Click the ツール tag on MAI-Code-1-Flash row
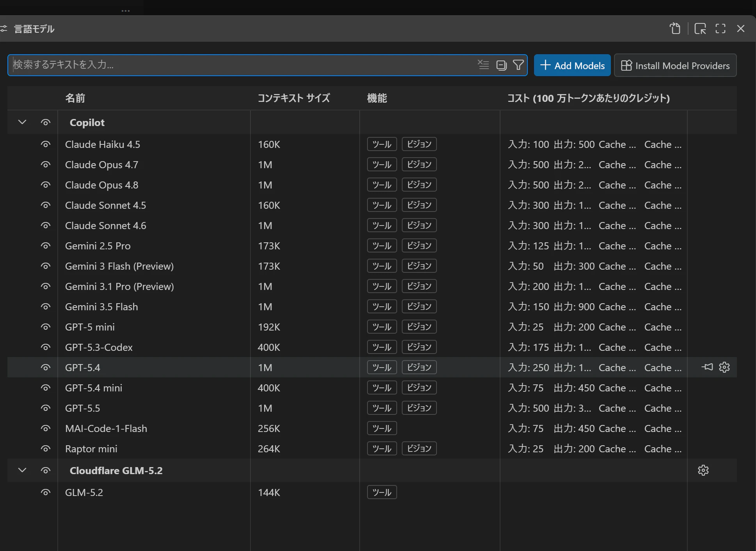756x551 pixels. (x=382, y=428)
